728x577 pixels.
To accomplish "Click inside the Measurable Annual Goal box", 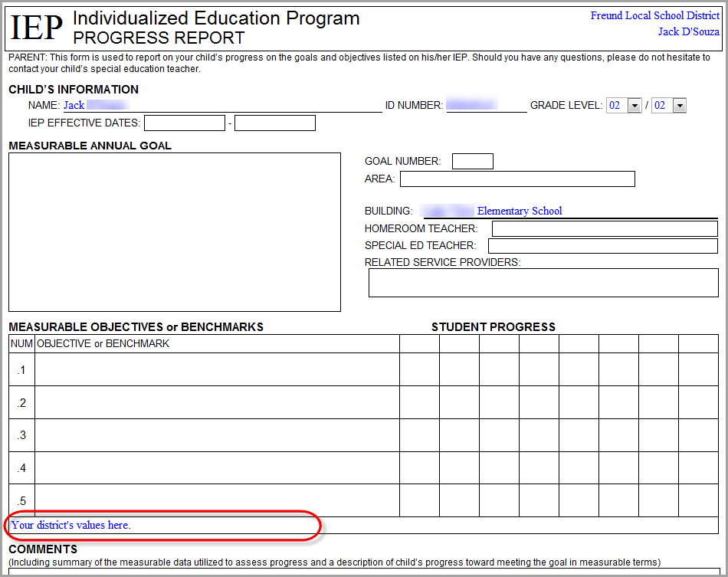I will 175,232.
